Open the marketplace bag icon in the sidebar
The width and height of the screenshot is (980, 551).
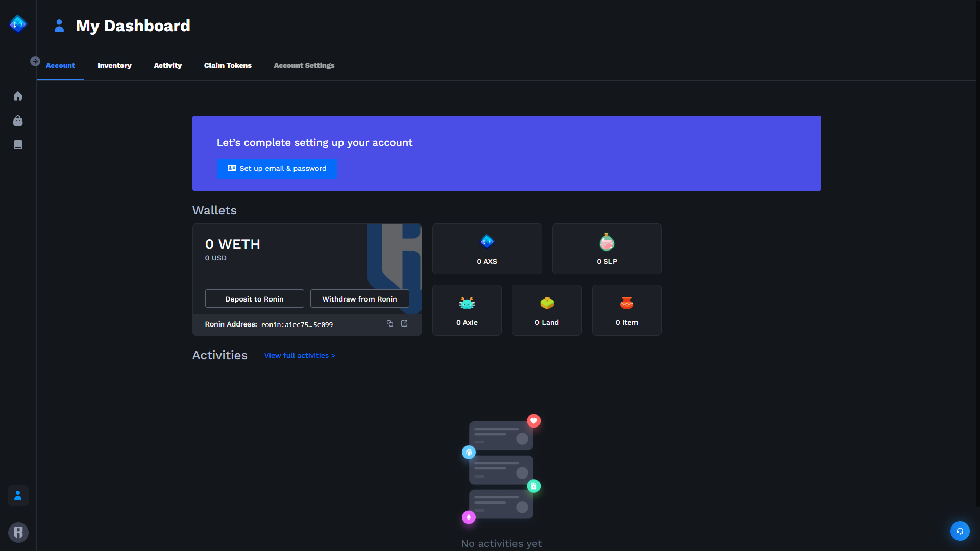click(x=18, y=120)
